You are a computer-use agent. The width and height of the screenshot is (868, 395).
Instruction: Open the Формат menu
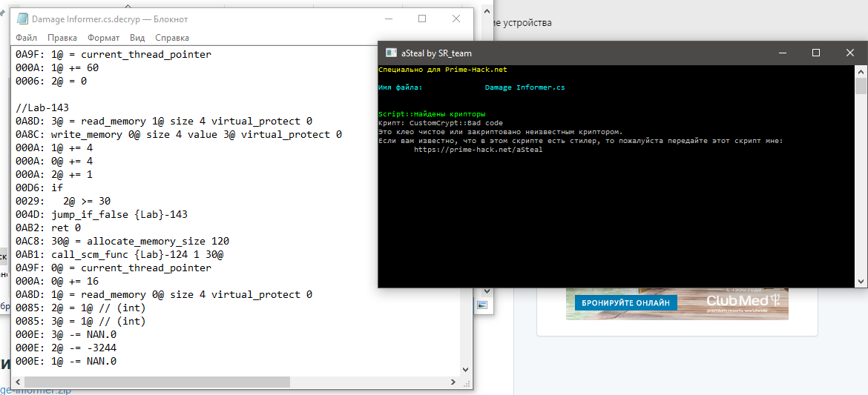103,38
